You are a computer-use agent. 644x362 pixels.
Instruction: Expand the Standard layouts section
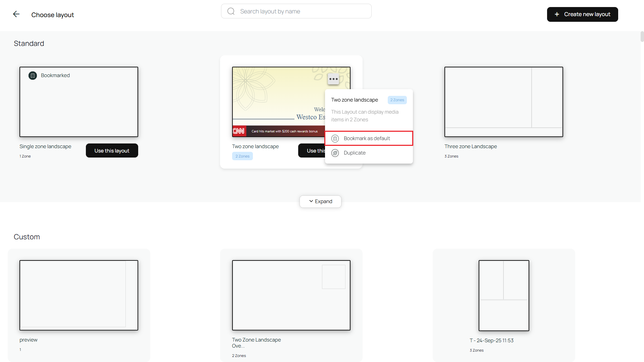320,201
